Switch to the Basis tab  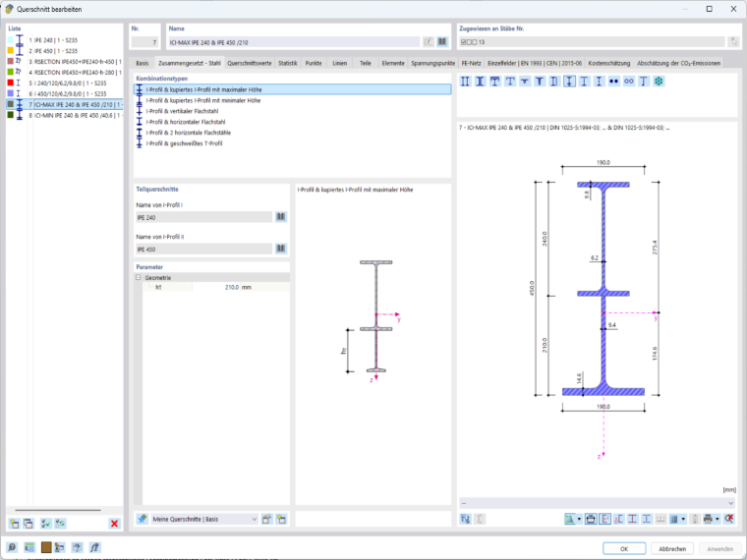pyautogui.click(x=142, y=63)
